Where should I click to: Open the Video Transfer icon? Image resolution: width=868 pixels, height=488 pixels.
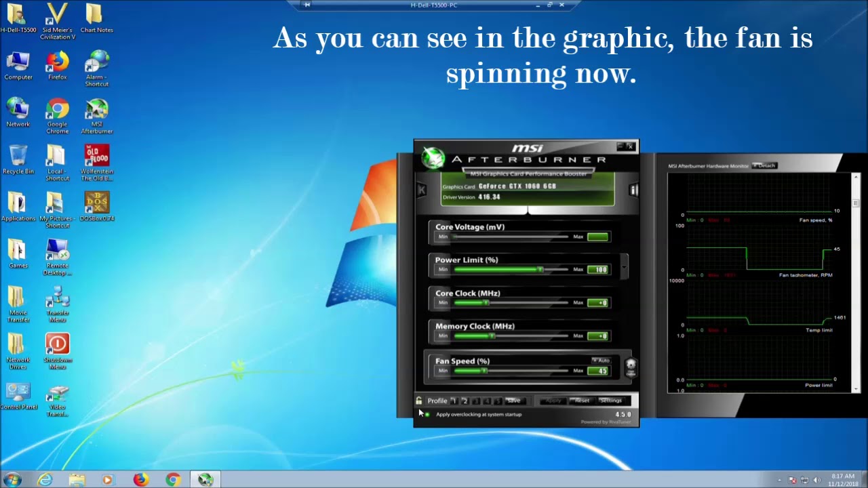click(x=57, y=400)
